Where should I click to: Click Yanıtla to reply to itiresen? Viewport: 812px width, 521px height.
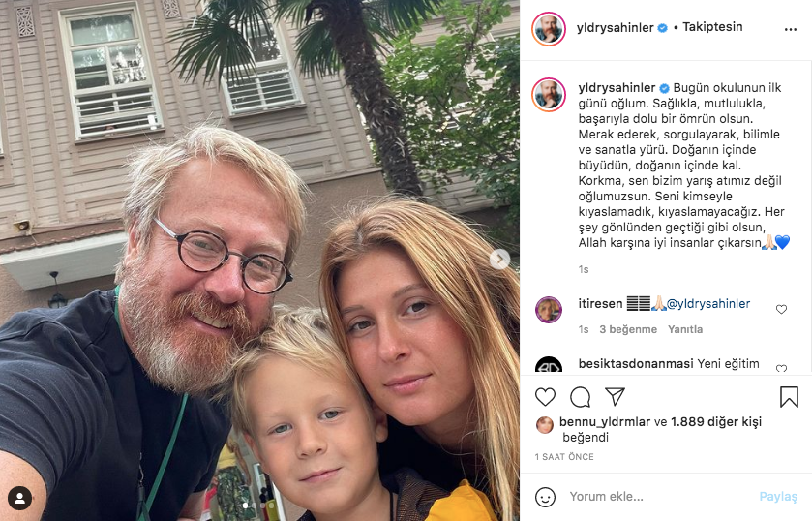point(684,329)
